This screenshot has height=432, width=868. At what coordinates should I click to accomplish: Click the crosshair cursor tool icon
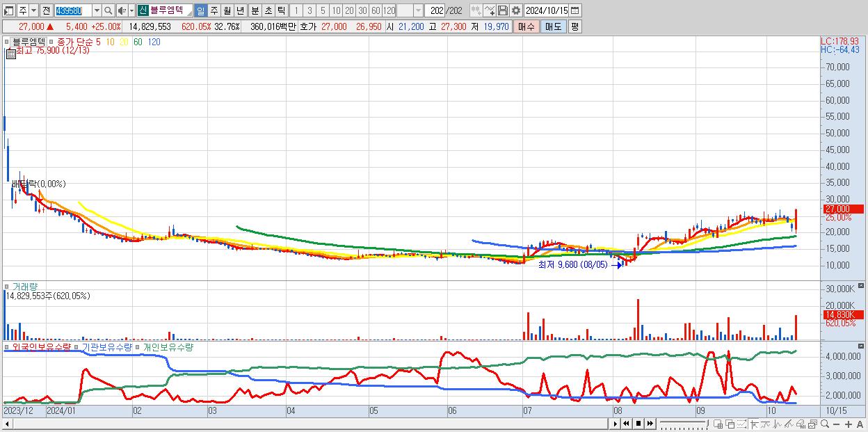pos(755,424)
